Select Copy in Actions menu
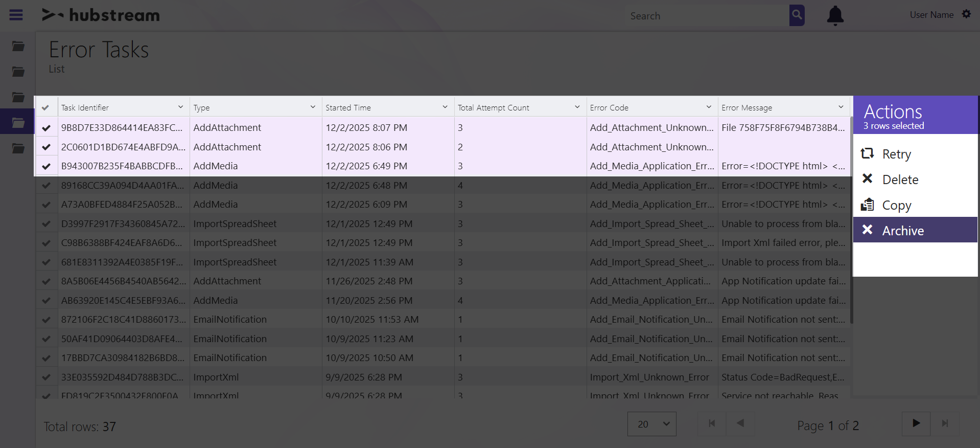 coord(915,205)
